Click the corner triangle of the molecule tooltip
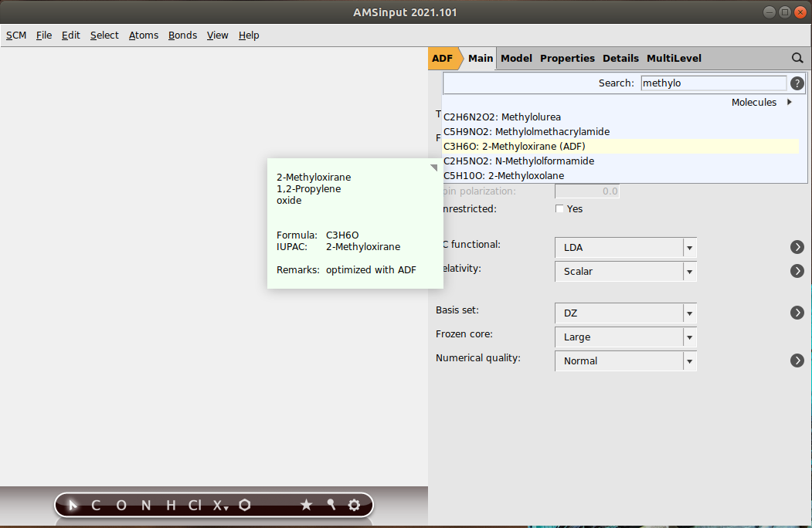The height and width of the screenshot is (528, 812). pos(434,168)
